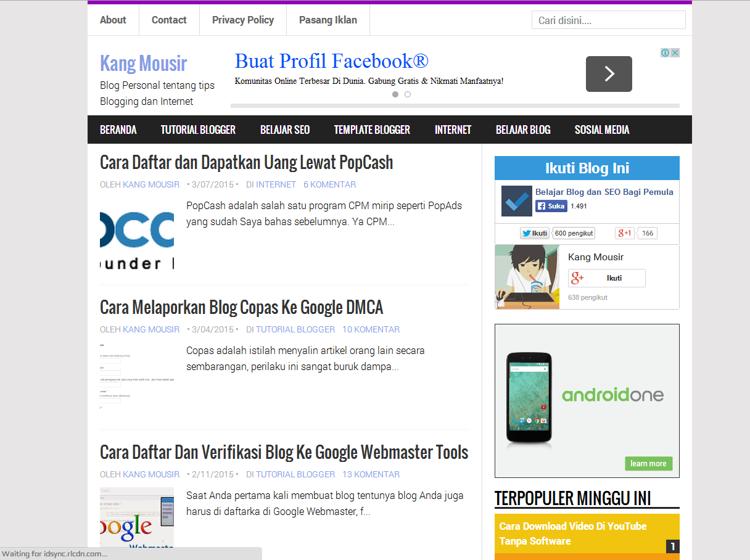Open the AdChoices info icon
The image size is (750, 560).
(x=665, y=53)
